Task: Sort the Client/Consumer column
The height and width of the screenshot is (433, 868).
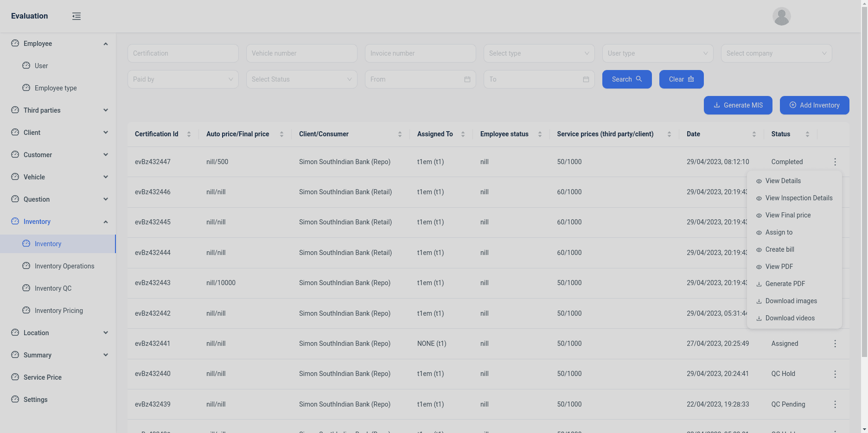Action: [400, 134]
